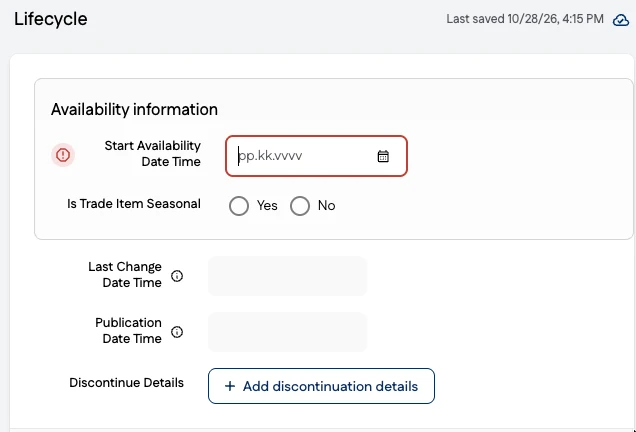Viewport: 636px width, 432px height.
Task: Select No for Is Trade Item Seasonal
Action: [x=300, y=206]
